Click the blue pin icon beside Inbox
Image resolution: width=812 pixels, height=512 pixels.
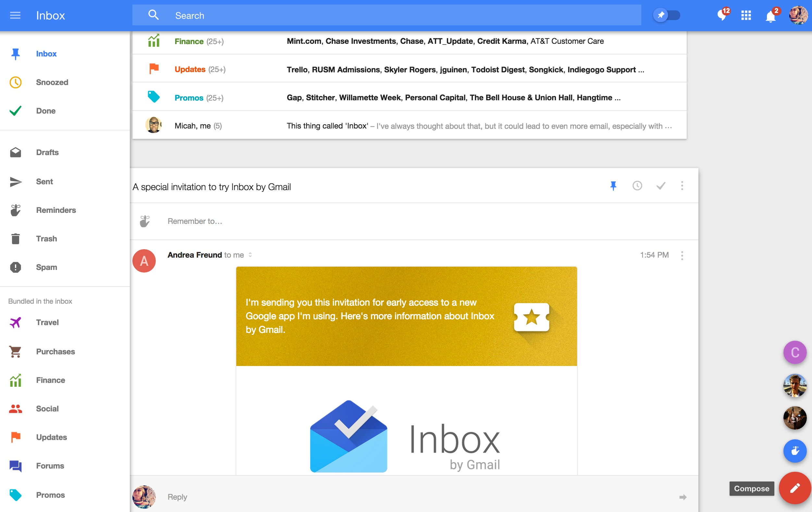pos(16,54)
